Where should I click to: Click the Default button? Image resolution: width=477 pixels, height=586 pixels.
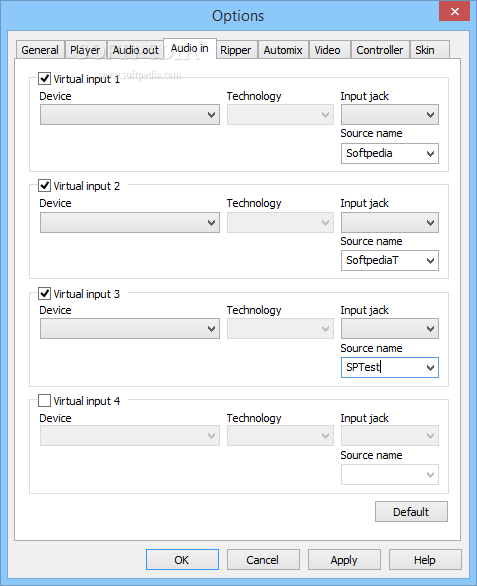(411, 512)
